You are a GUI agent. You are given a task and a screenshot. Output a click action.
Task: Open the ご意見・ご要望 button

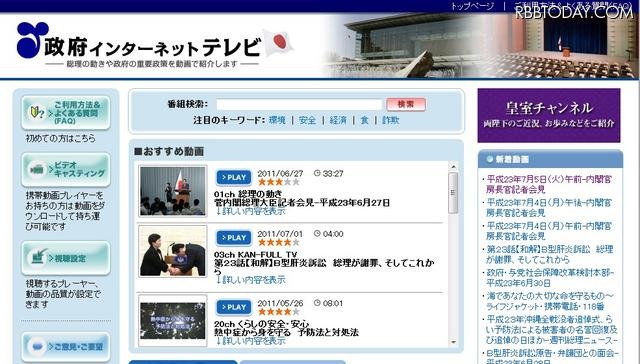click(x=66, y=346)
